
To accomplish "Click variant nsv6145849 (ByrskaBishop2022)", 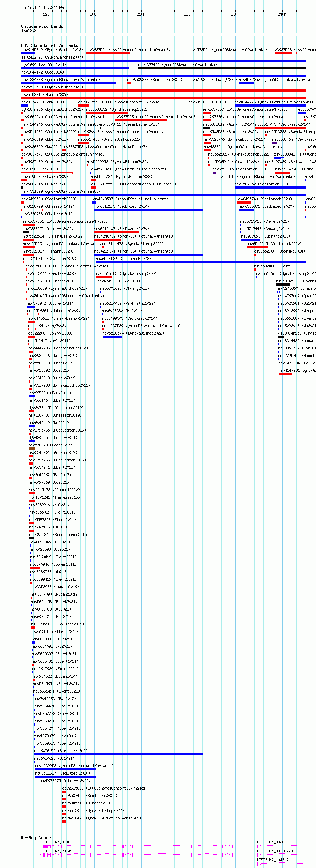I will coord(52,50).
